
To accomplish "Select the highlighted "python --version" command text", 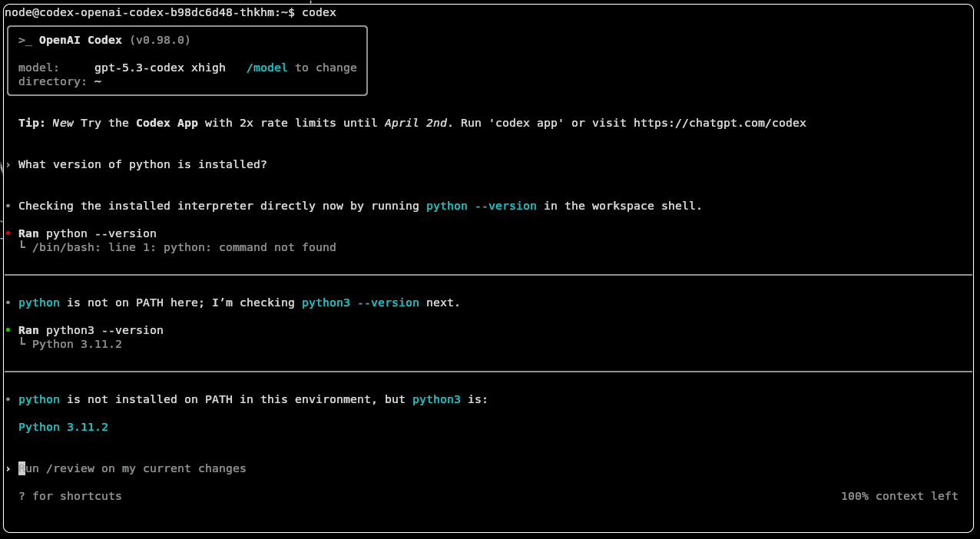I will coord(482,206).
